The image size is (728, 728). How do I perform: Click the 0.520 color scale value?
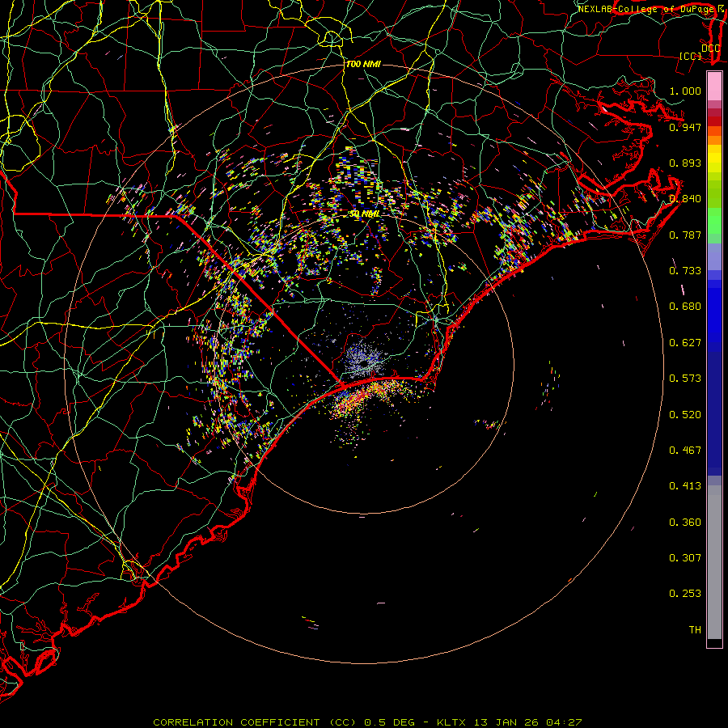tap(685, 415)
